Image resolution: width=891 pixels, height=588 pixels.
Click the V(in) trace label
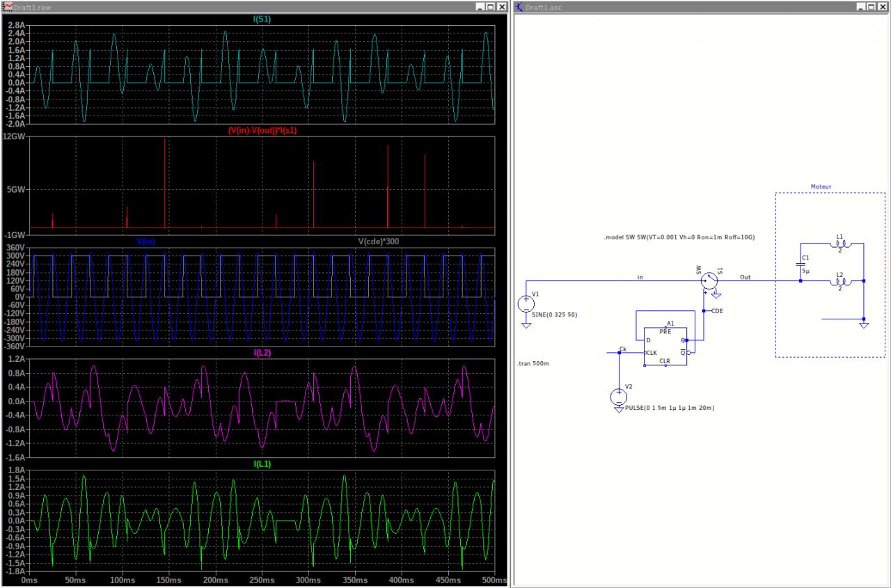(146, 241)
